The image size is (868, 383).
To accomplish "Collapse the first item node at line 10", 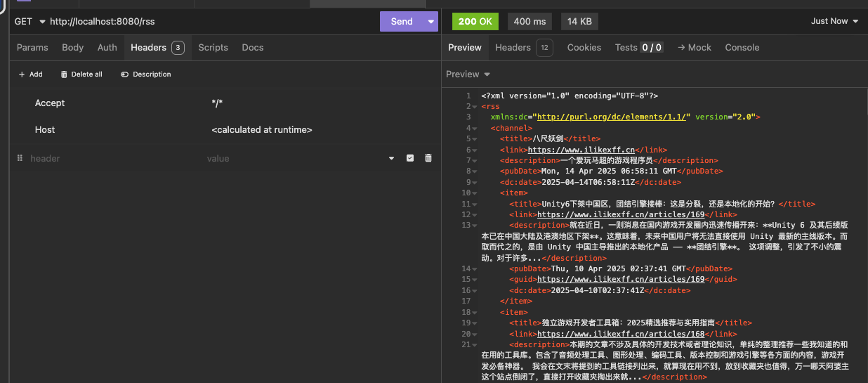I will pyautogui.click(x=476, y=193).
